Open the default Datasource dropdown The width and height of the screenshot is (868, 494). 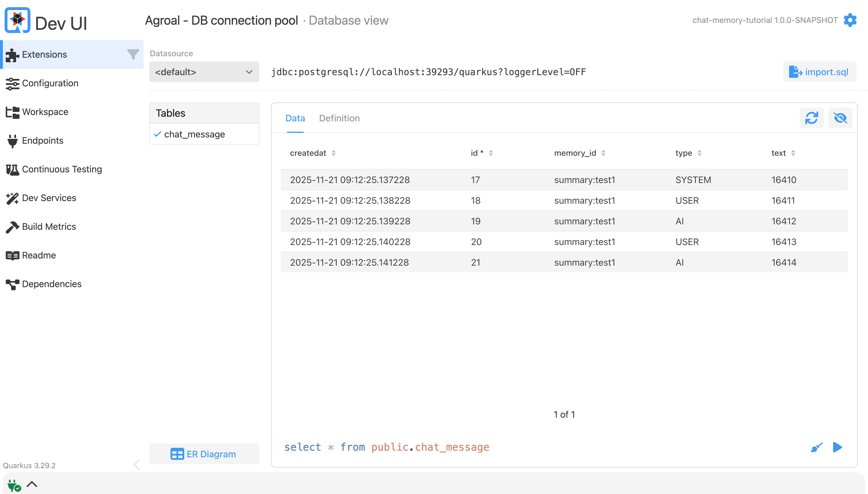(x=204, y=72)
